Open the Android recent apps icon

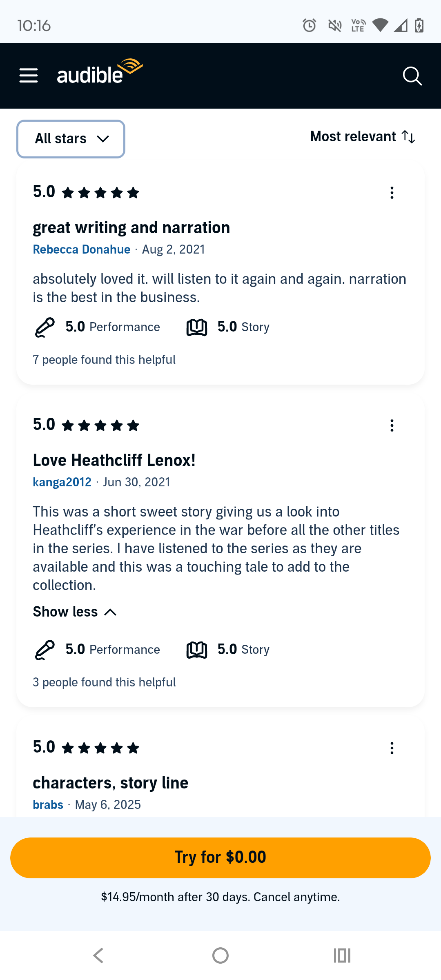342,955
